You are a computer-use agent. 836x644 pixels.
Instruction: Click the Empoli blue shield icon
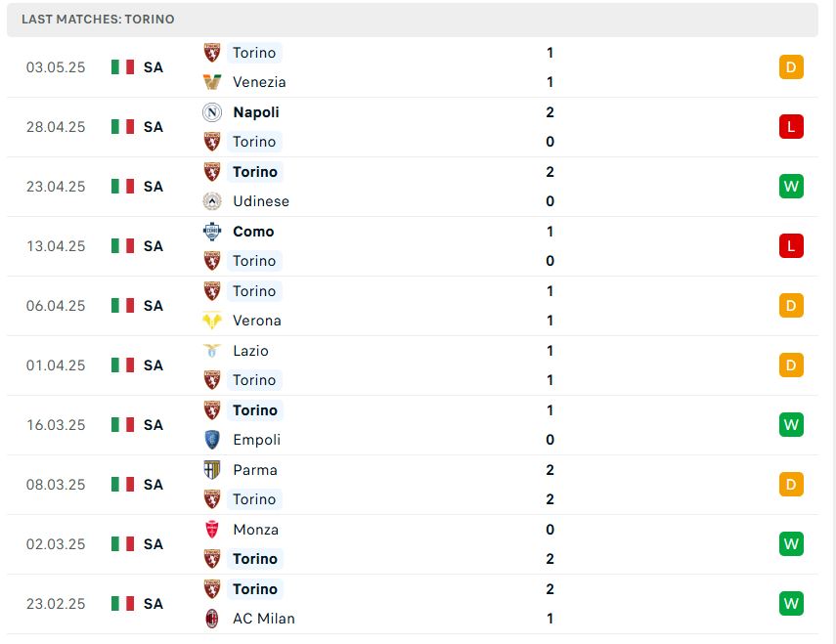pos(211,440)
